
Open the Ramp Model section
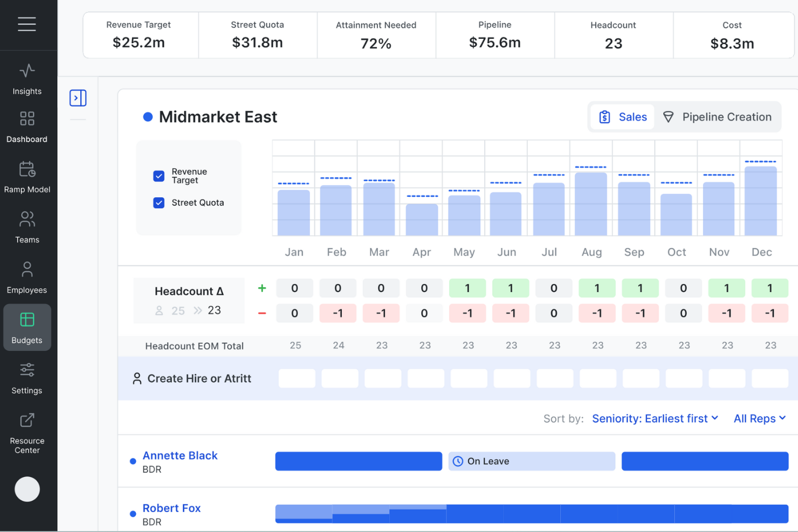coord(27,176)
